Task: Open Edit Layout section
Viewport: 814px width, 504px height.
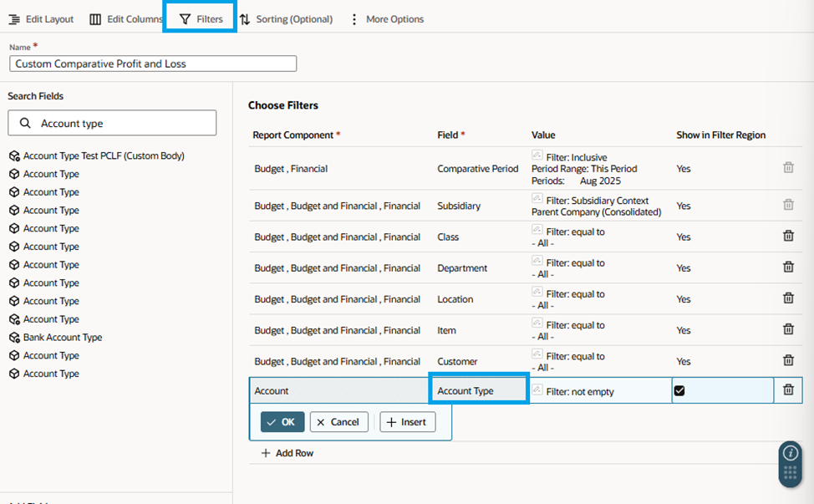Action: coord(41,19)
